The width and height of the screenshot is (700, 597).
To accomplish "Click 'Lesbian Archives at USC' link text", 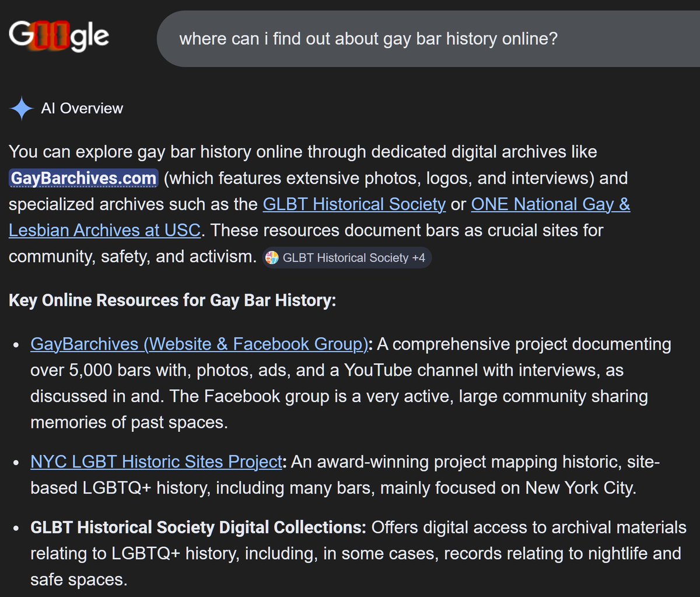I will click(105, 231).
